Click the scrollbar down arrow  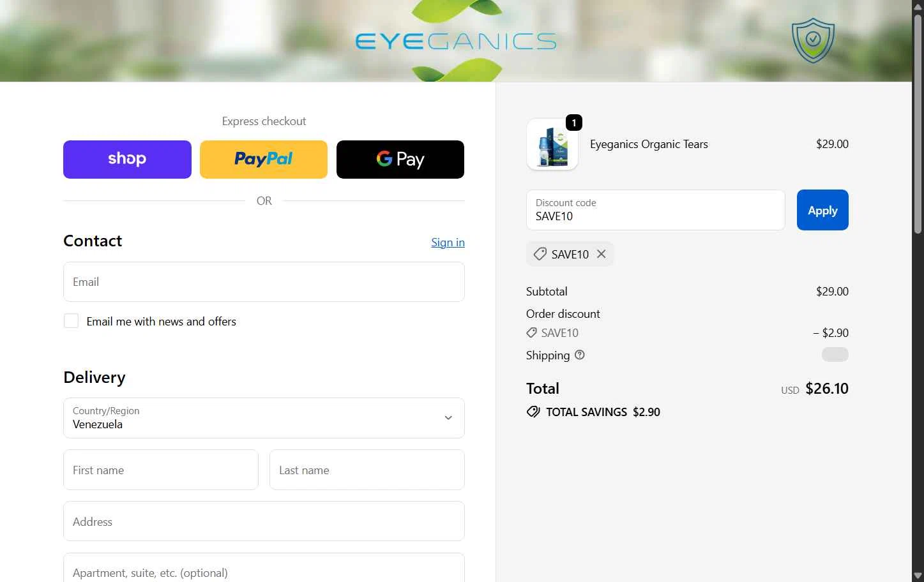pyautogui.click(x=918, y=576)
